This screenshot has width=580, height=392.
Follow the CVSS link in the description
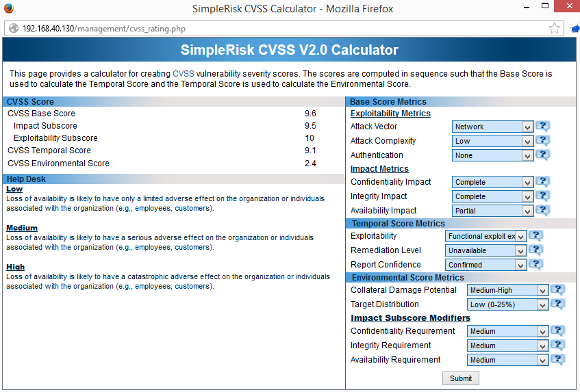coord(183,73)
